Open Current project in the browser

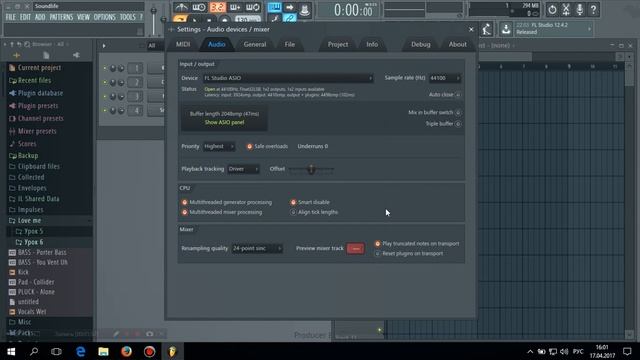[x=39, y=68]
